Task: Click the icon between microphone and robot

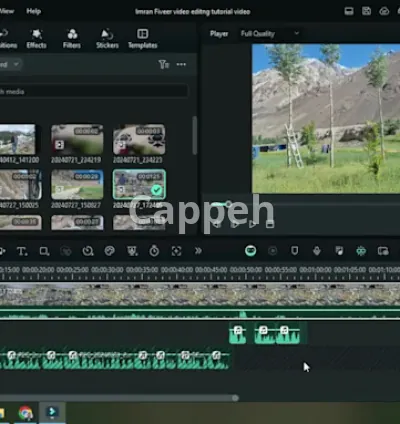Action: coord(339,251)
